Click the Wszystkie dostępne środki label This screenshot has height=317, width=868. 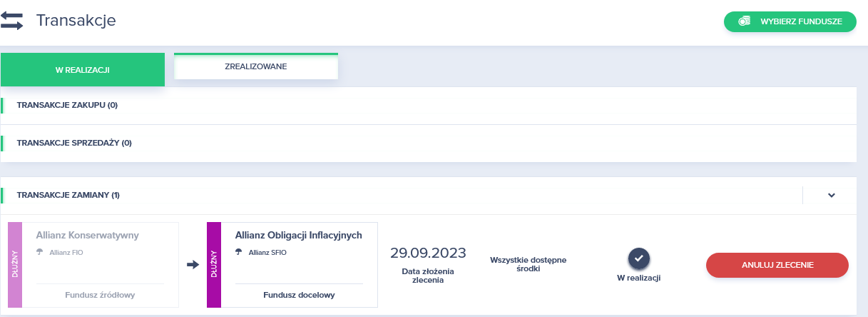[528, 265]
